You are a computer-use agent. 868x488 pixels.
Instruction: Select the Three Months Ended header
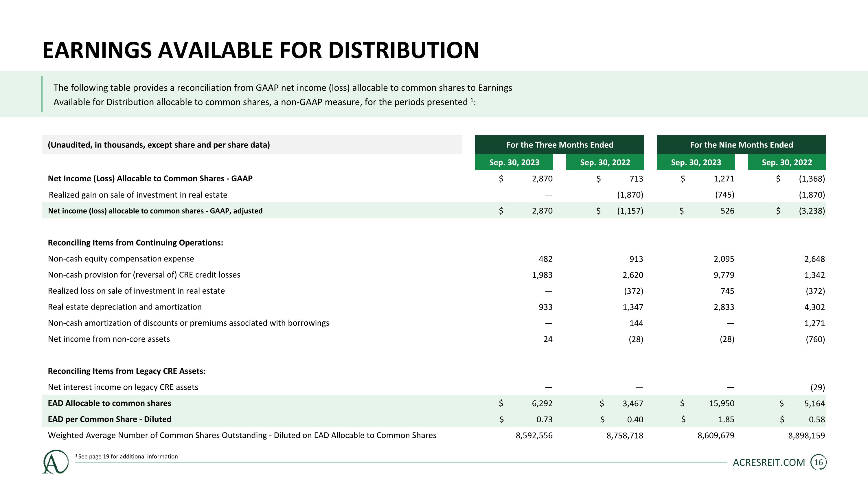[x=559, y=145]
